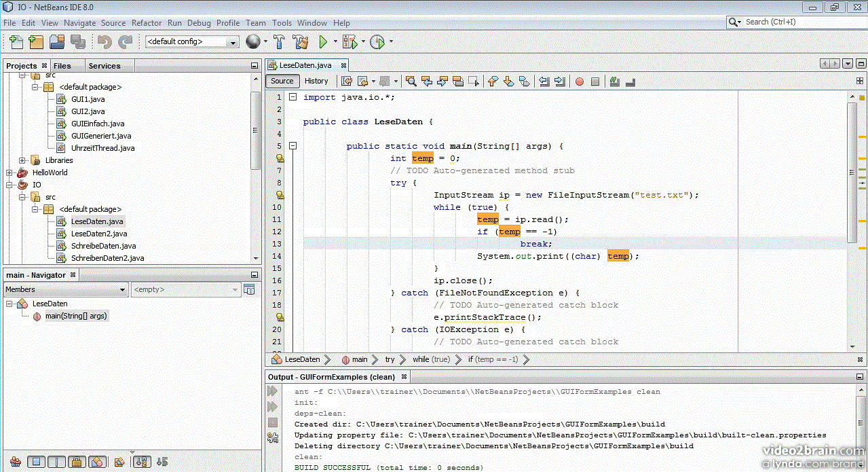This screenshot has width=868, height=472.
Task: Click the Find Selection magnifier icon
Action: point(411,81)
